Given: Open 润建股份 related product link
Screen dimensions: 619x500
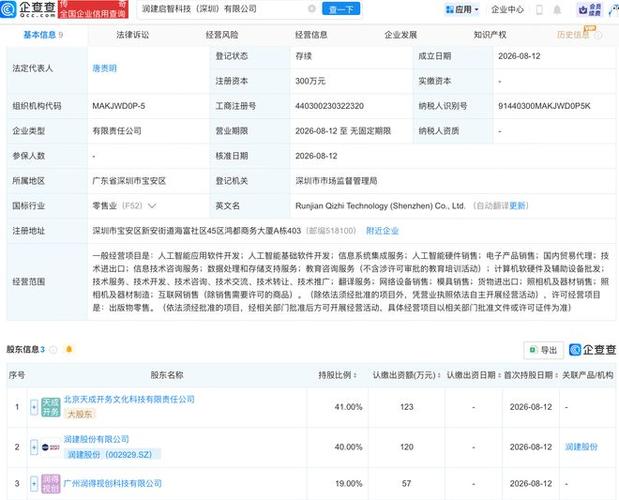Looking at the screenshot, I should click(581, 447).
